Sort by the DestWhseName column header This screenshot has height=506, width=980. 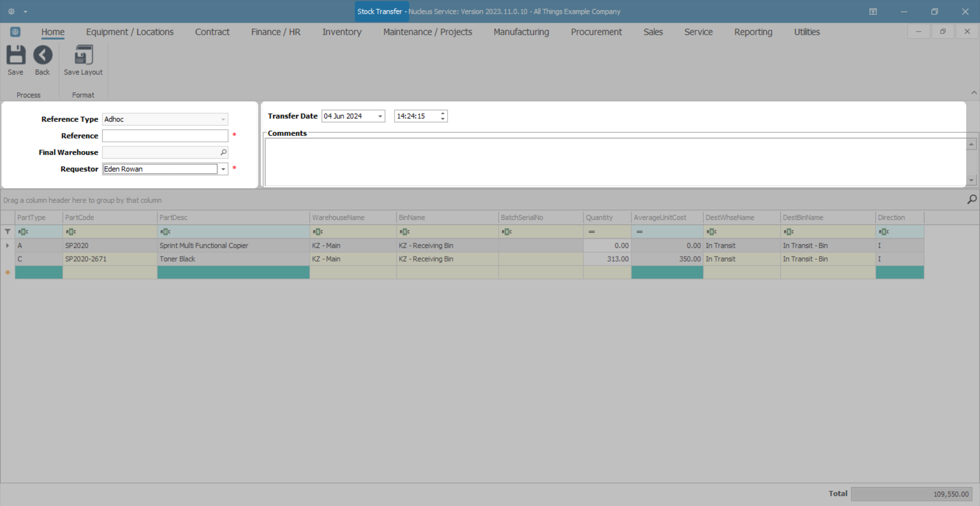click(741, 217)
